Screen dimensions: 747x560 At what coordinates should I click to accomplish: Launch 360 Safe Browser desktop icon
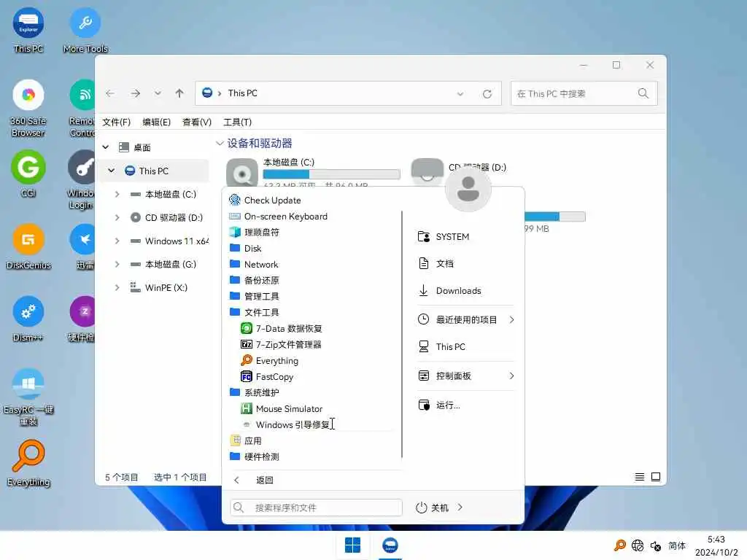28,109
